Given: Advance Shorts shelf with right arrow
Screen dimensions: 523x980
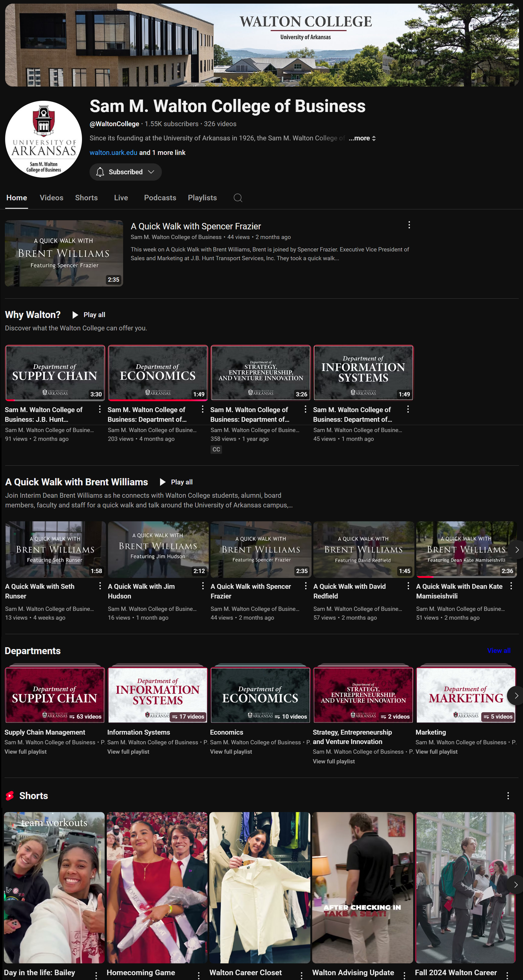Looking at the screenshot, I should pos(515,885).
